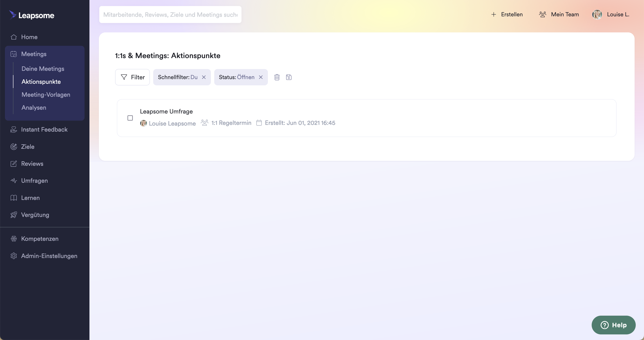Check the Leapsome Umfrage action item

130,118
